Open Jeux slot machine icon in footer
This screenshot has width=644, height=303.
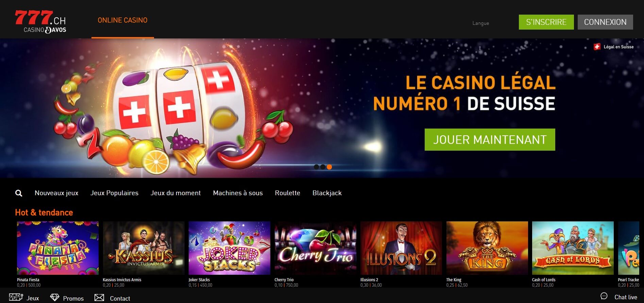click(x=16, y=297)
